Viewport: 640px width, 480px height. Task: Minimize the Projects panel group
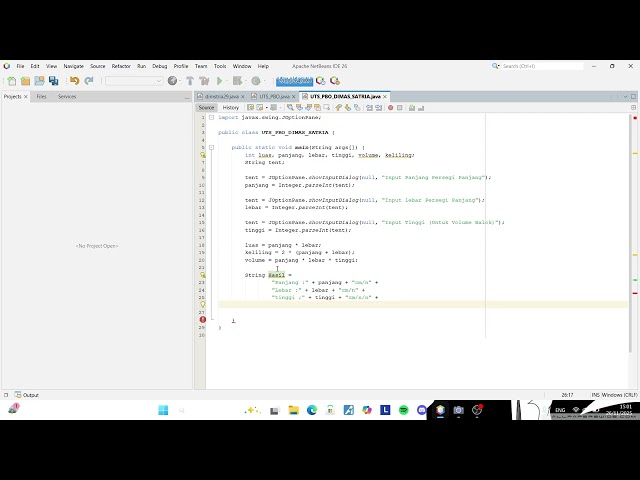pyautogui.click(x=187, y=98)
